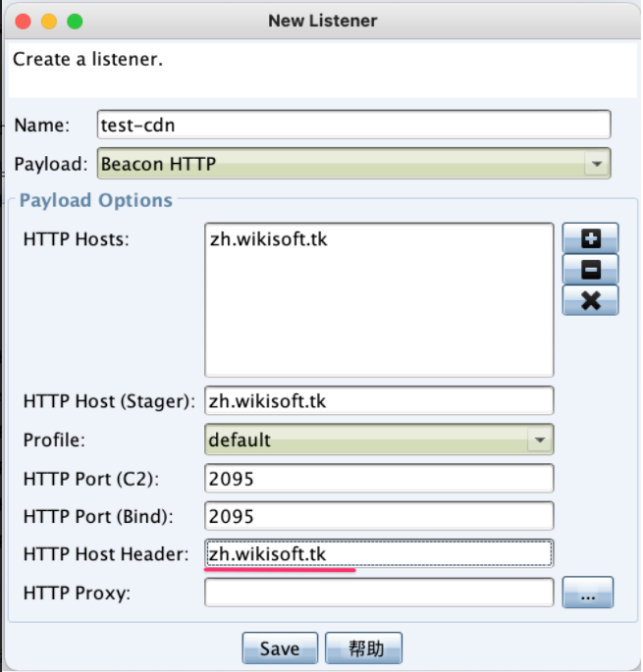Focus the Name field containing test-cdn
643x672 pixels.
pyautogui.click(x=353, y=125)
